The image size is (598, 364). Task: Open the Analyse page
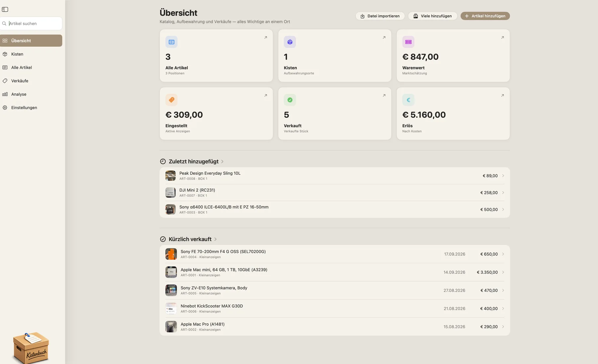(31, 94)
